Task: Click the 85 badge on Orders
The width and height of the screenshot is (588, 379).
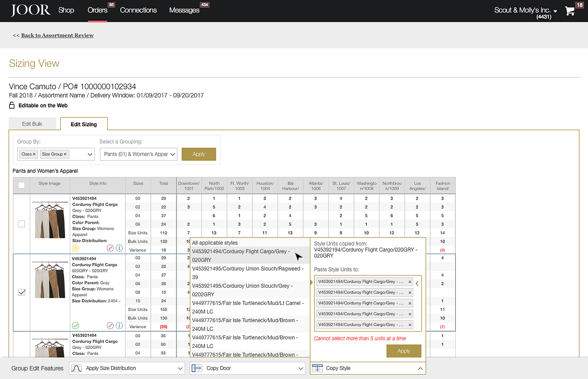Action: coord(112,5)
